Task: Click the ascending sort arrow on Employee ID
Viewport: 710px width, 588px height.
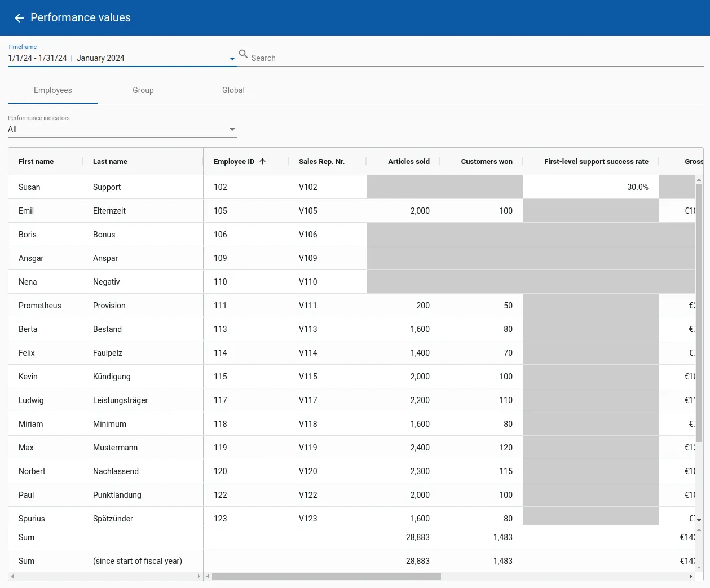Action: coord(263,161)
